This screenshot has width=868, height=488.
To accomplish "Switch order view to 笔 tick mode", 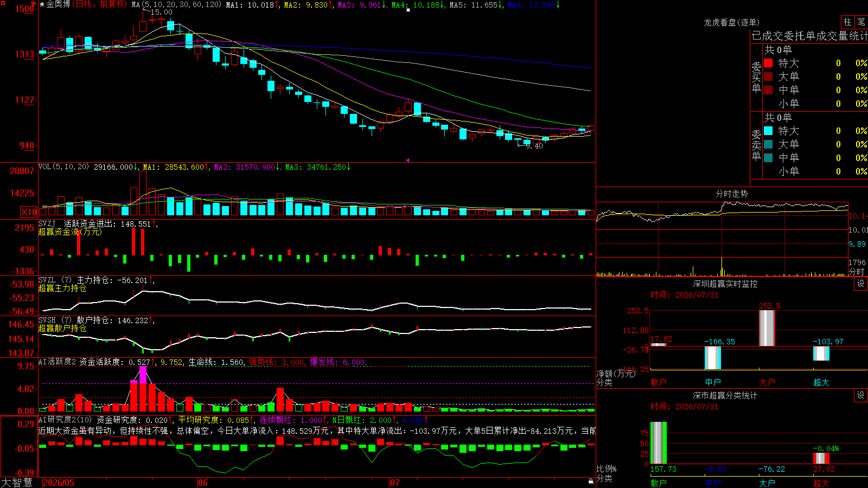I will 861,22.
